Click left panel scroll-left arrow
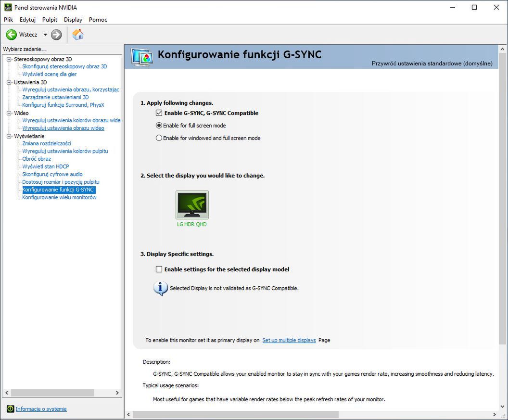508x420 pixels. (x=7, y=393)
